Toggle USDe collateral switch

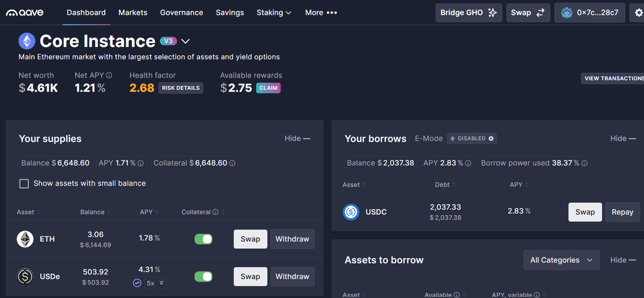click(x=203, y=276)
